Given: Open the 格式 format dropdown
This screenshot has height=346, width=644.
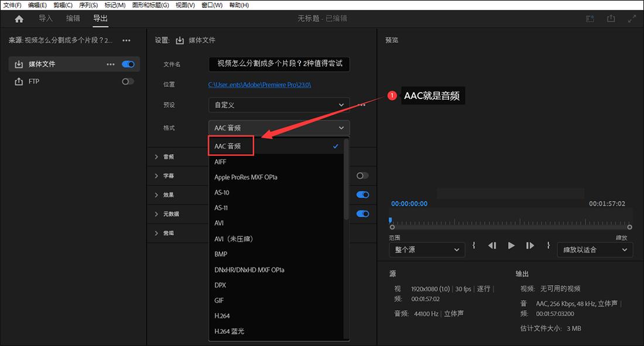Looking at the screenshot, I should click(x=279, y=128).
